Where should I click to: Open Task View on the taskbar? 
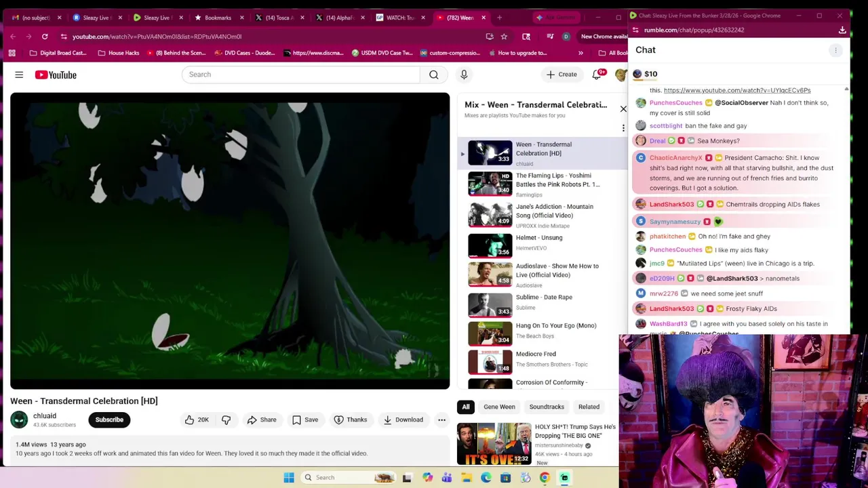click(407, 478)
